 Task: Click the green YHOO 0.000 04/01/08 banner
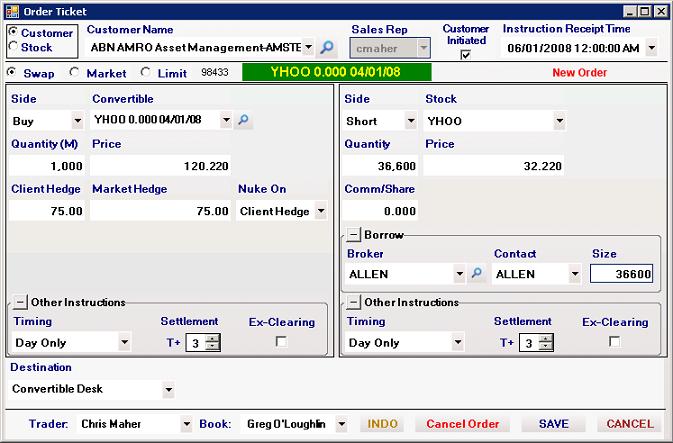click(x=336, y=72)
